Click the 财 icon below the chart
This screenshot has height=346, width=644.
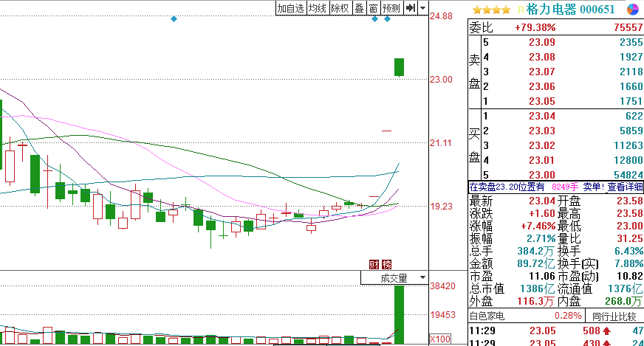(373, 264)
